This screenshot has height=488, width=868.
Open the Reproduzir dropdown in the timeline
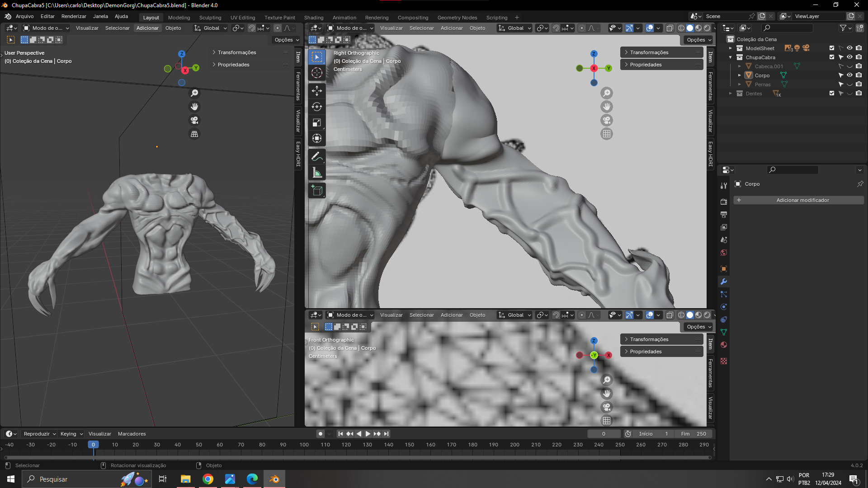point(39,434)
